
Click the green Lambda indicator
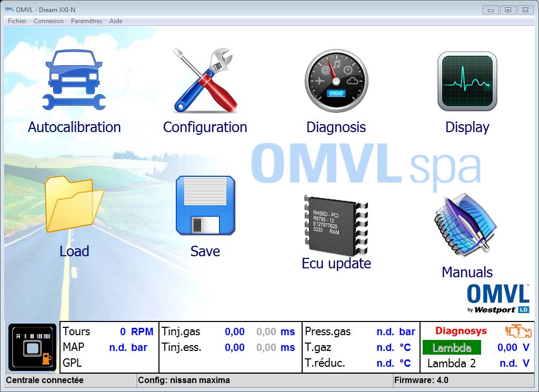[x=452, y=348]
